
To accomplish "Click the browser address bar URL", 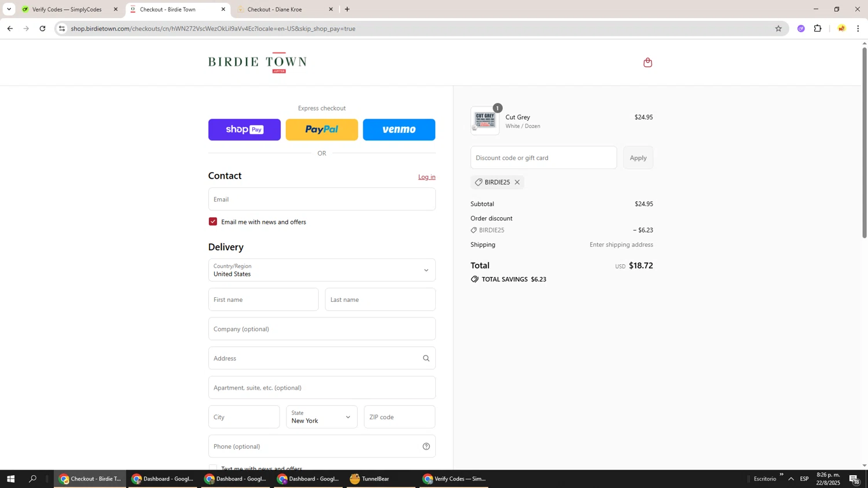I will tap(213, 28).
